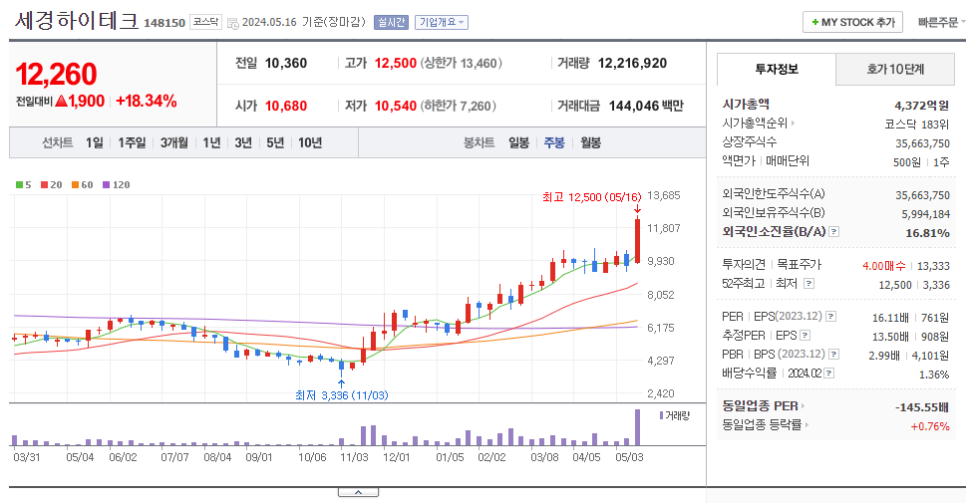Click the 저가 value 10,540
This screenshot has height=503, width=966.
pos(396,106)
